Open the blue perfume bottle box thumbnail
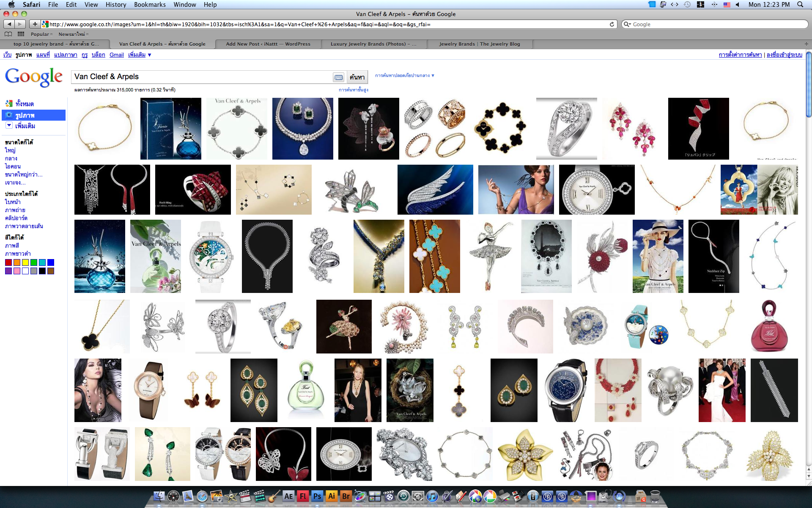This screenshot has width=812, height=508. click(170, 129)
